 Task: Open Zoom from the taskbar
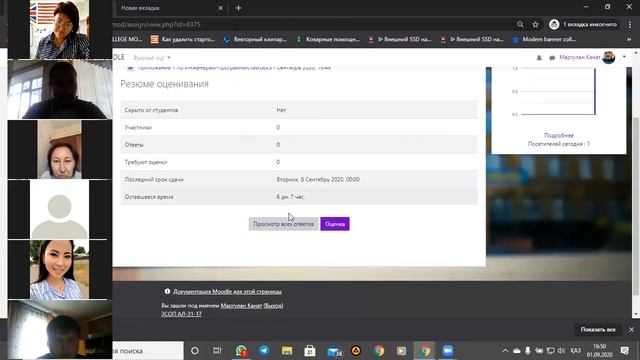click(448, 351)
